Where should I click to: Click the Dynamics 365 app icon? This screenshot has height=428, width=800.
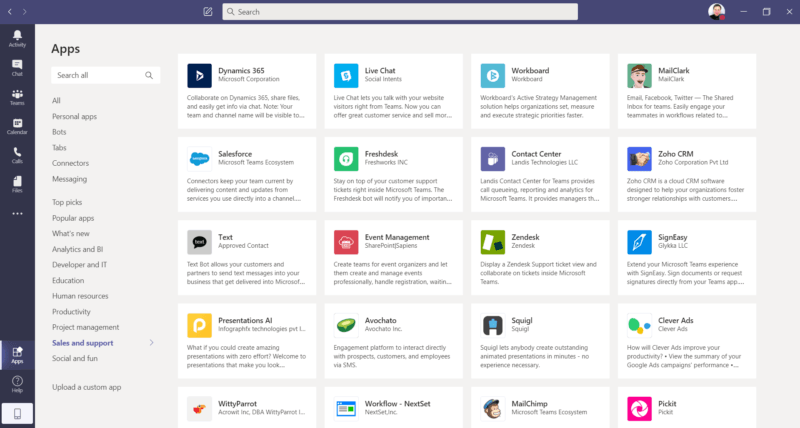coord(199,75)
